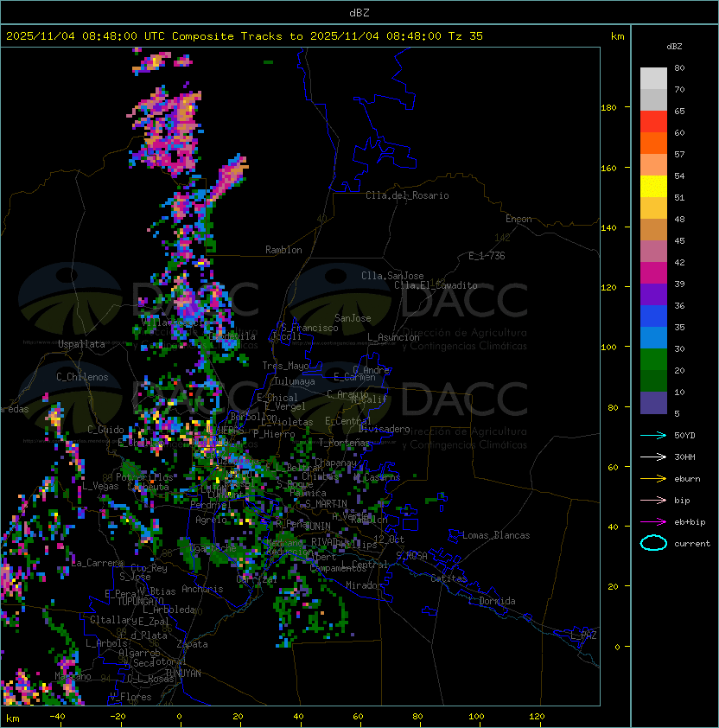Click the Catitas label
Viewport: 719px width, 728px height.
coord(449,578)
